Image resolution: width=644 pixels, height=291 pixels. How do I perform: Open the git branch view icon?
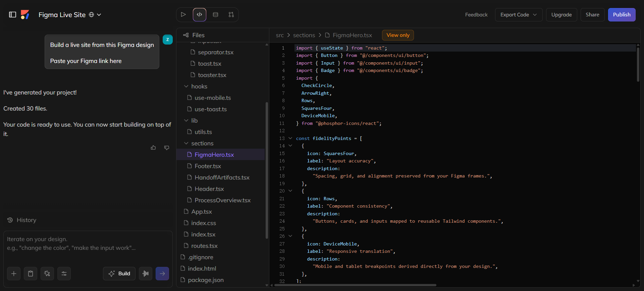point(231,15)
